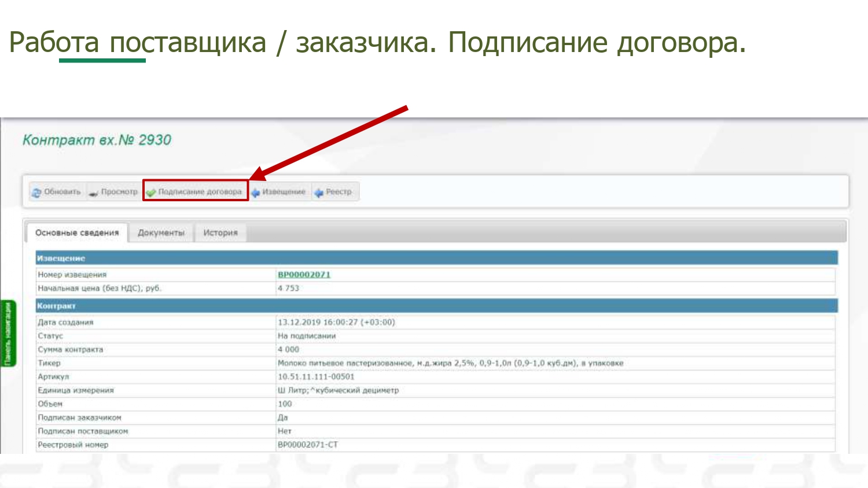Click the status value На подписании

(x=306, y=336)
